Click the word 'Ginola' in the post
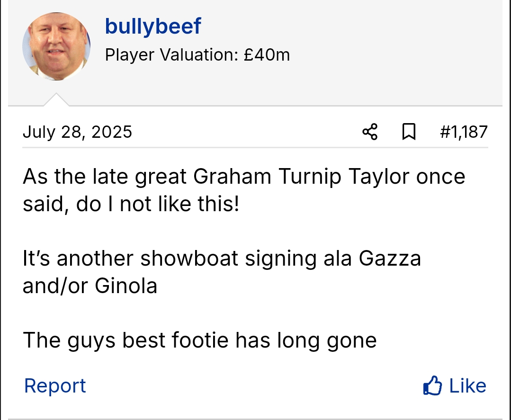This screenshot has height=420, width=511. coord(126,286)
